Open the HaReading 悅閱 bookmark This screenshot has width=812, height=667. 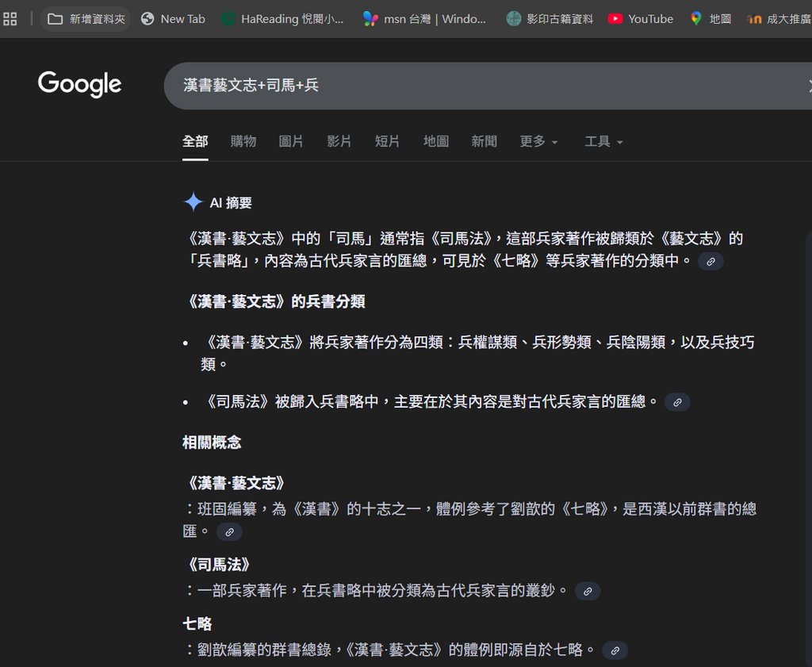pos(283,18)
